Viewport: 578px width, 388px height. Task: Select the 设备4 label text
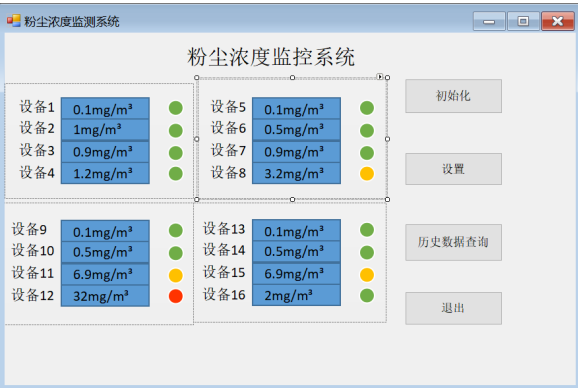pos(37,172)
